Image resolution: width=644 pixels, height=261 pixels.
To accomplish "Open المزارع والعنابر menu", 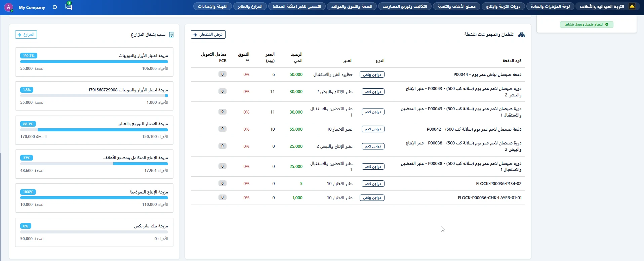I will [x=250, y=6].
